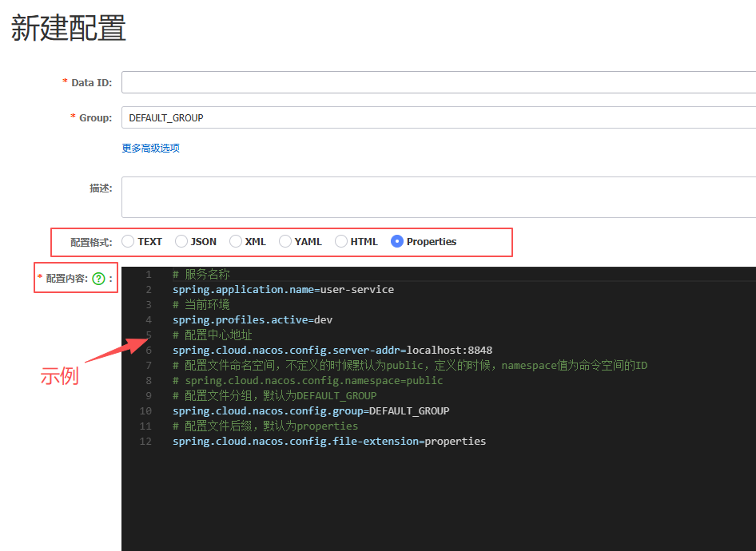Focus the Group field containing DEFAULT_GROUP
756x551 pixels.
438,117
